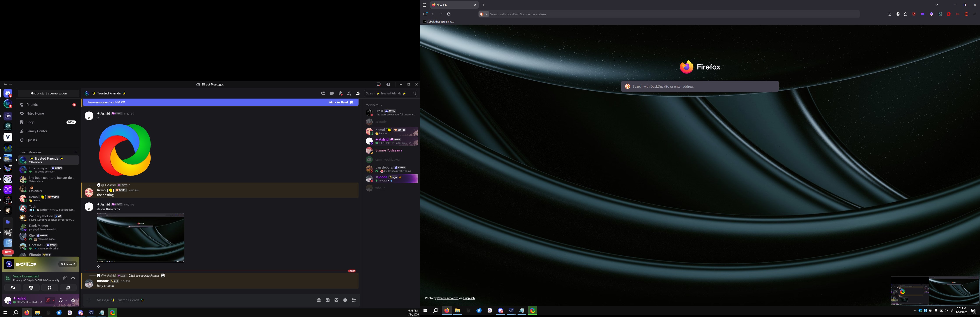The width and height of the screenshot is (980, 317).
Task: Start a video call in group DM
Action: pos(331,94)
